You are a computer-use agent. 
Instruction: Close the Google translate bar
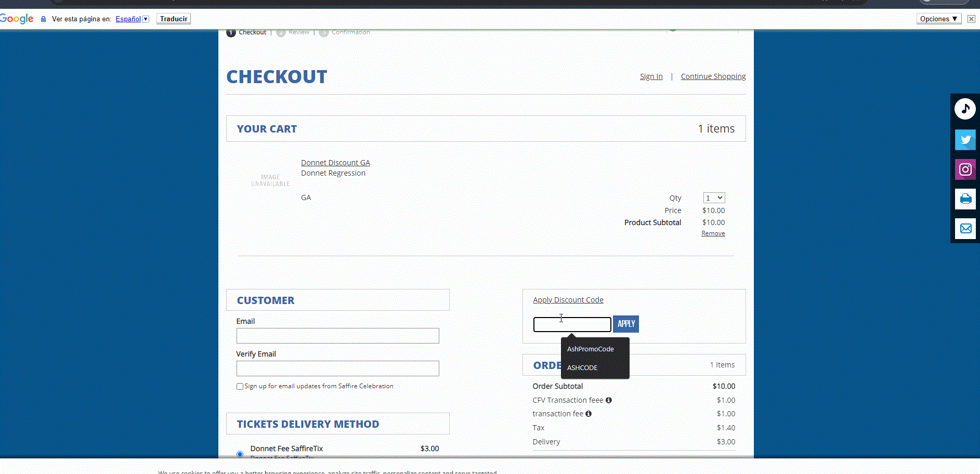971,19
